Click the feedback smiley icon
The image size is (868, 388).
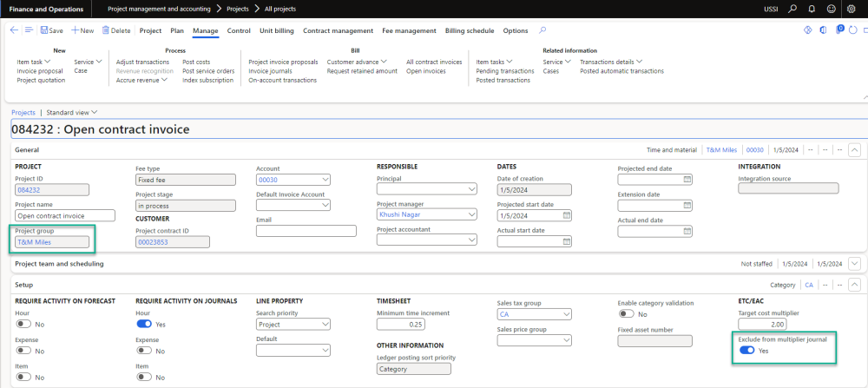(x=831, y=9)
